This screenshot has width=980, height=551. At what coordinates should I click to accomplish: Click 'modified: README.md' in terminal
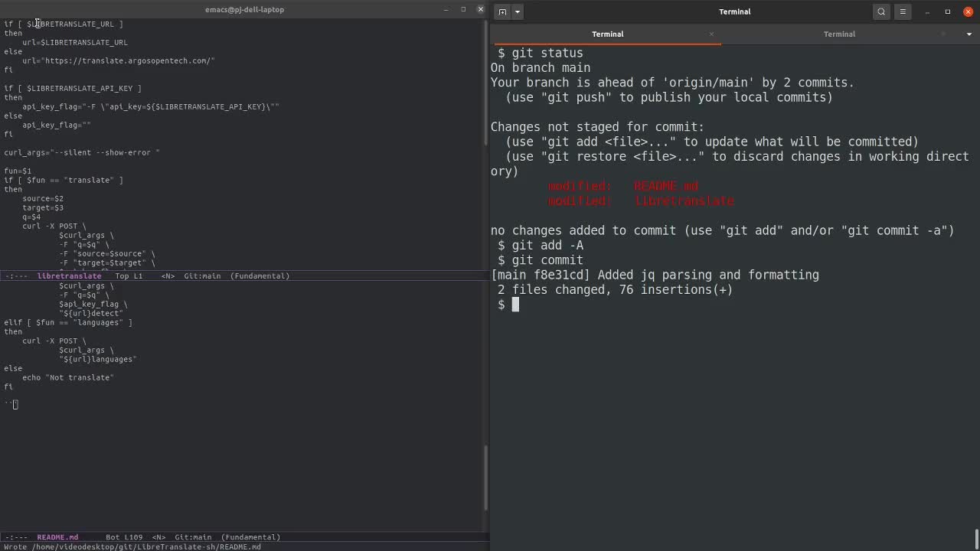click(623, 186)
